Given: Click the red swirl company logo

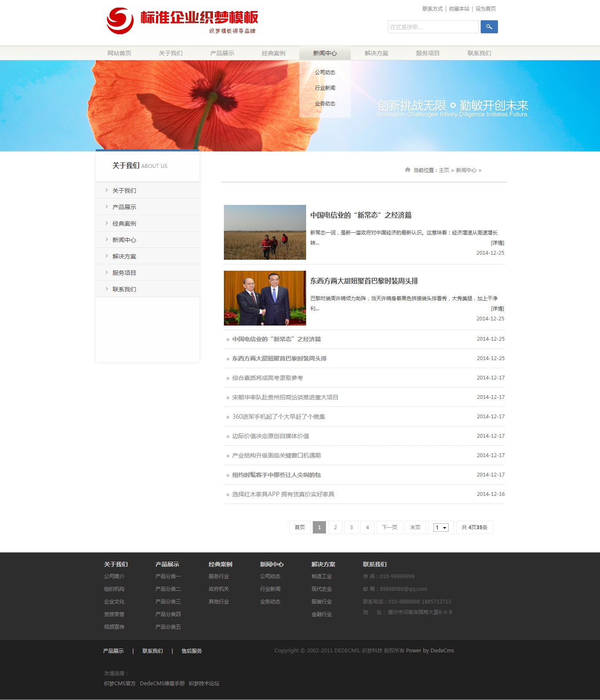Looking at the screenshot, I should pos(120,21).
